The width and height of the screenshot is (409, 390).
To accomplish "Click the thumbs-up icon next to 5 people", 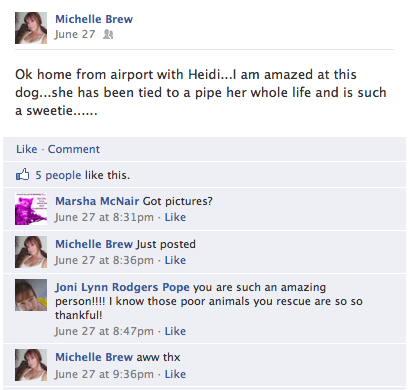I will (22, 174).
